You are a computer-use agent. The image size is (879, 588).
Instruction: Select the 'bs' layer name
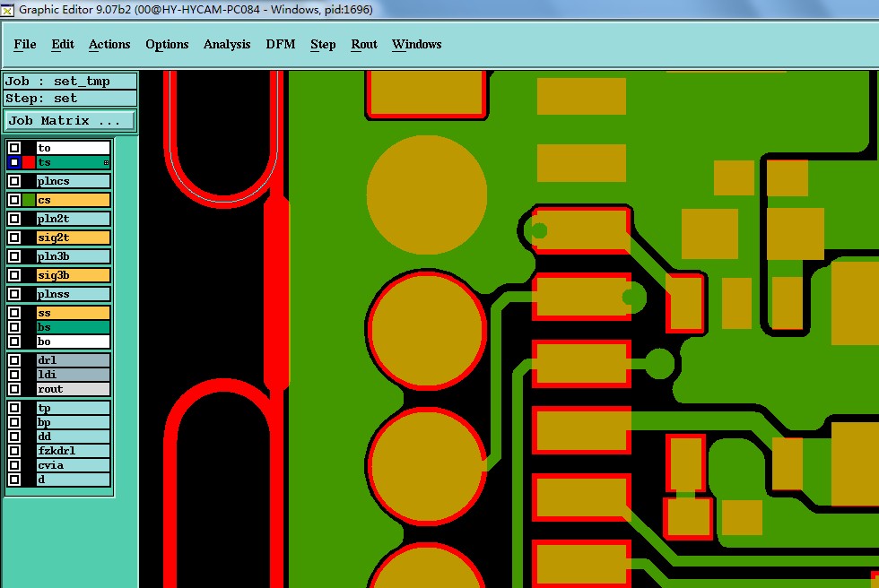pyautogui.click(x=73, y=327)
